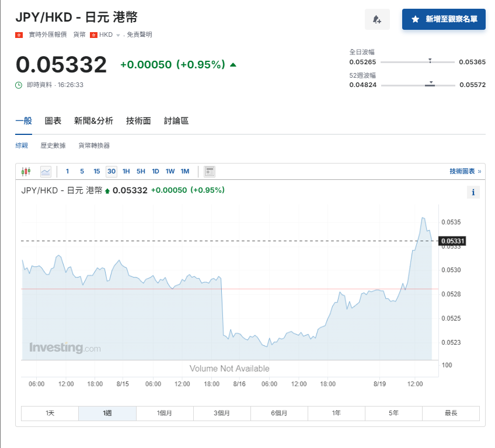Choose the 1個月 time range
Image resolution: width=495 pixels, height=448 pixels.
coord(165,413)
